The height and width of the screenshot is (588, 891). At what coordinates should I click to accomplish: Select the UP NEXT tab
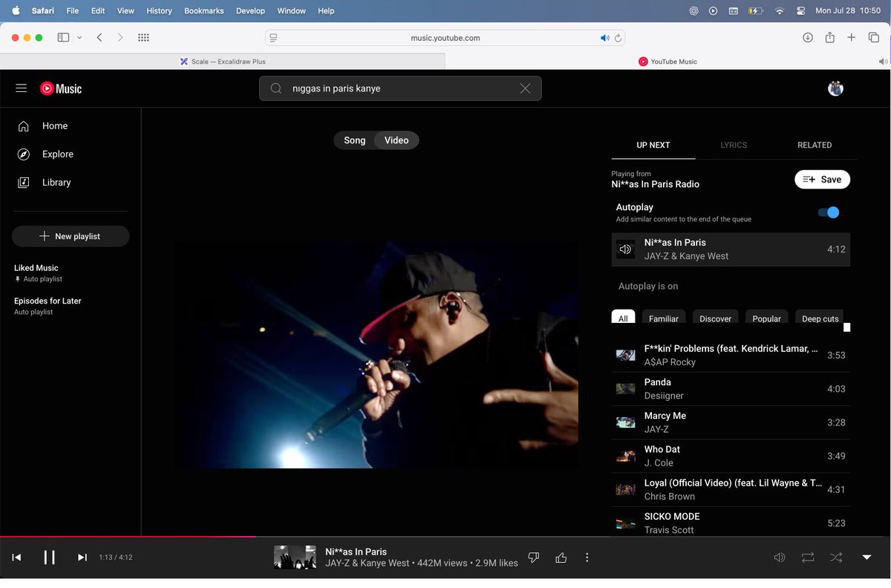653,146
